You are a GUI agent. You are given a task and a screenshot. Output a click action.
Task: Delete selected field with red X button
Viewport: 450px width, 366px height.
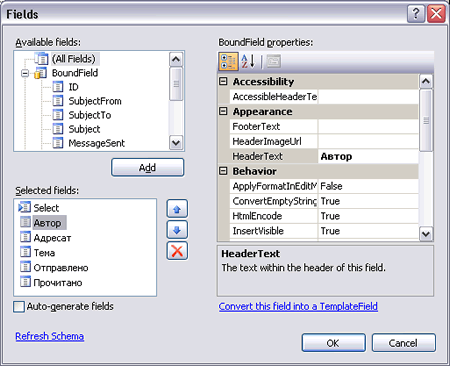click(x=177, y=251)
